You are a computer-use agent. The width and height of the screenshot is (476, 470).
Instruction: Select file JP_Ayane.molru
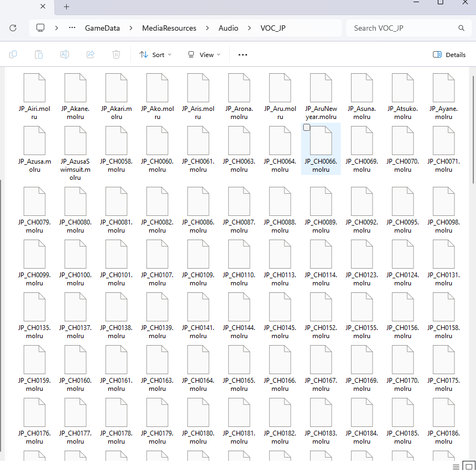(x=444, y=96)
